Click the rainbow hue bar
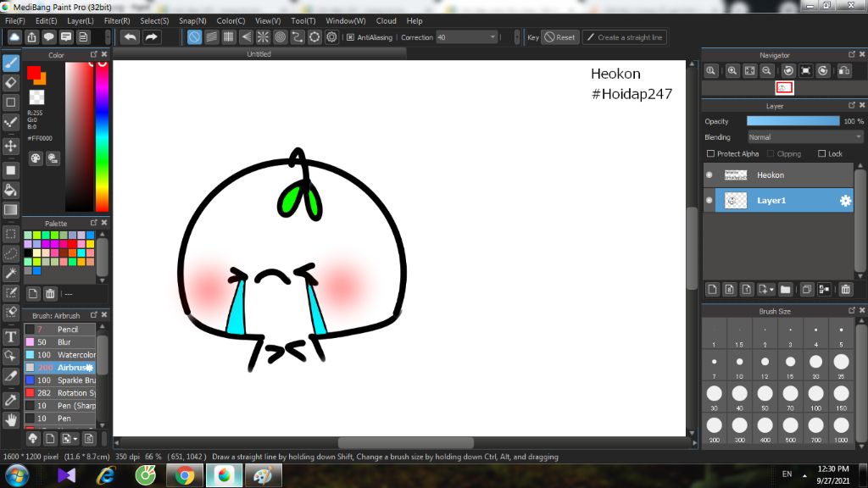The image size is (868, 488). (x=102, y=136)
